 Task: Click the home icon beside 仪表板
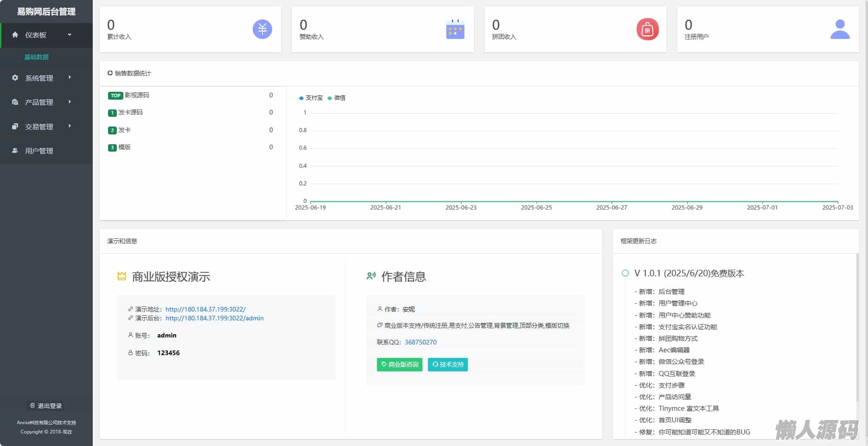15,35
